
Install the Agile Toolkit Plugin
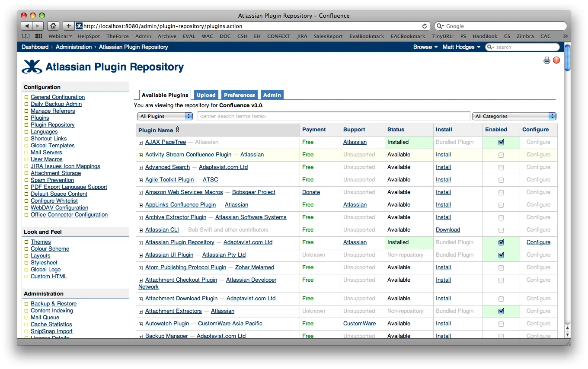point(443,180)
